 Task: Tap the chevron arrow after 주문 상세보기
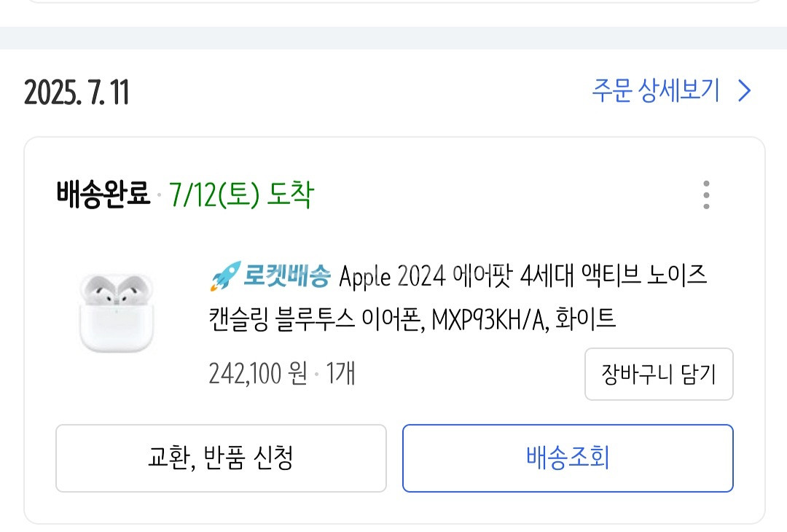tap(744, 92)
